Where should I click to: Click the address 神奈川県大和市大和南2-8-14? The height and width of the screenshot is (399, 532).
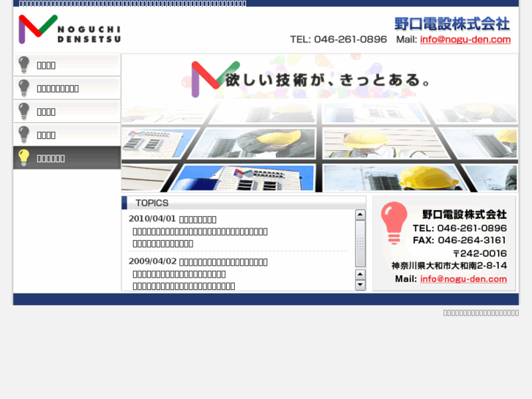(449, 266)
